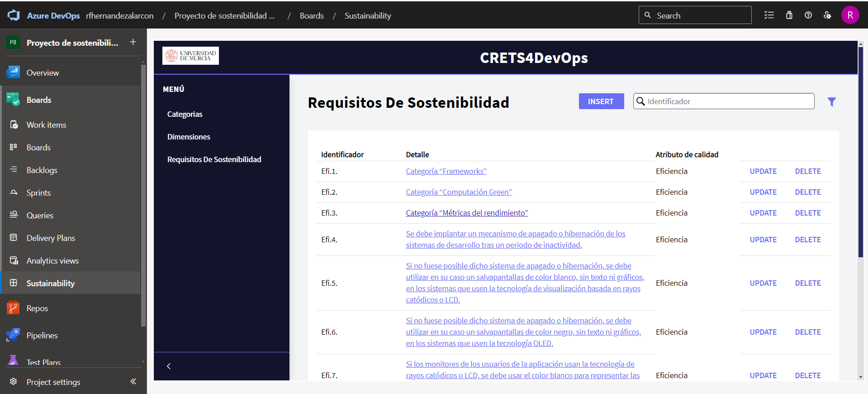
Task: Collapse the Azure DevOps sidebar with double chevron
Action: pos(133,381)
